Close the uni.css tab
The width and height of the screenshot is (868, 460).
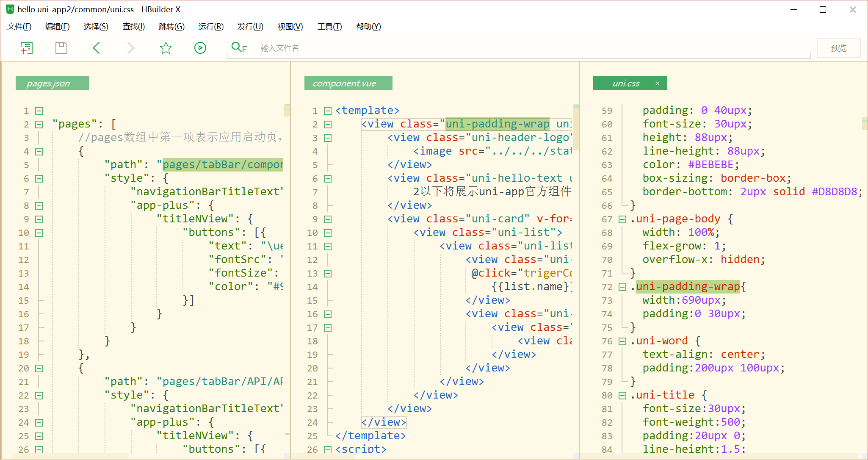coord(658,83)
